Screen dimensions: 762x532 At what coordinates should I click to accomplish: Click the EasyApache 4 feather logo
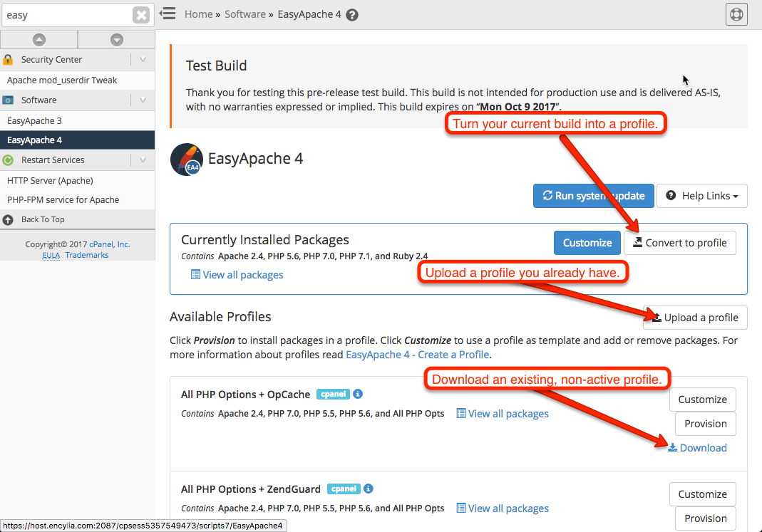(187, 160)
